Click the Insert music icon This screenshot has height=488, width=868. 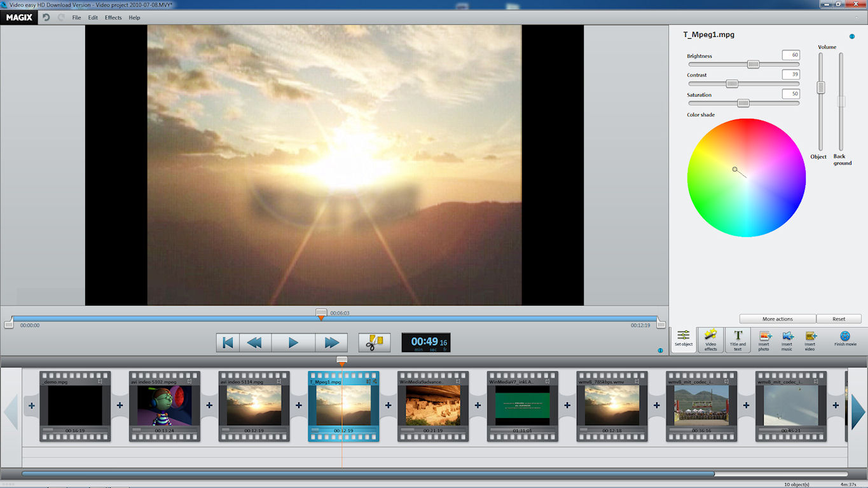click(x=787, y=339)
